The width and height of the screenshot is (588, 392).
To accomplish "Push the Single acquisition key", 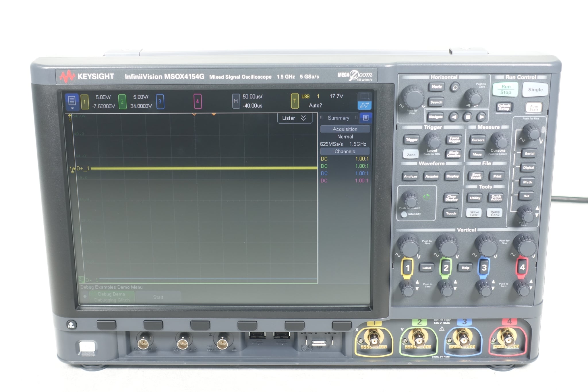I will pyautogui.click(x=535, y=90).
